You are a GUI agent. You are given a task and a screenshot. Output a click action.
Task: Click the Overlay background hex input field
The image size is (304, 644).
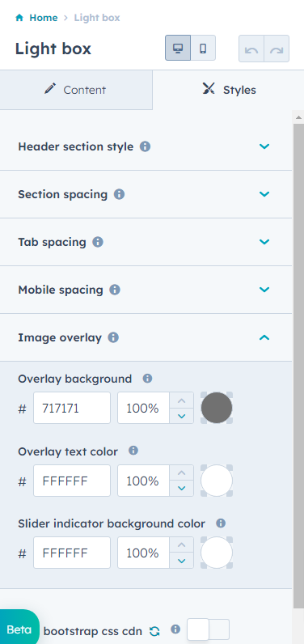[72, 408]
